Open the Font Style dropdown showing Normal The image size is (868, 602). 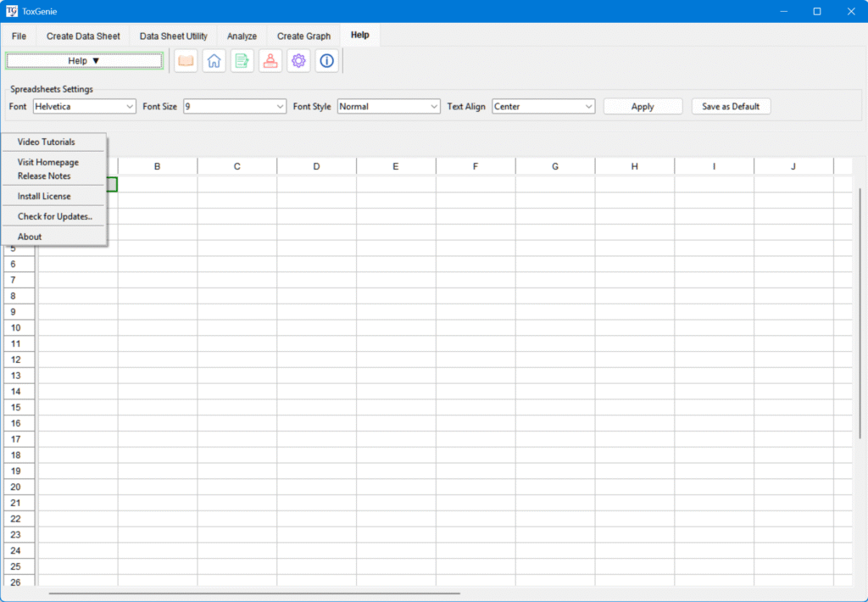coord(388,106)
